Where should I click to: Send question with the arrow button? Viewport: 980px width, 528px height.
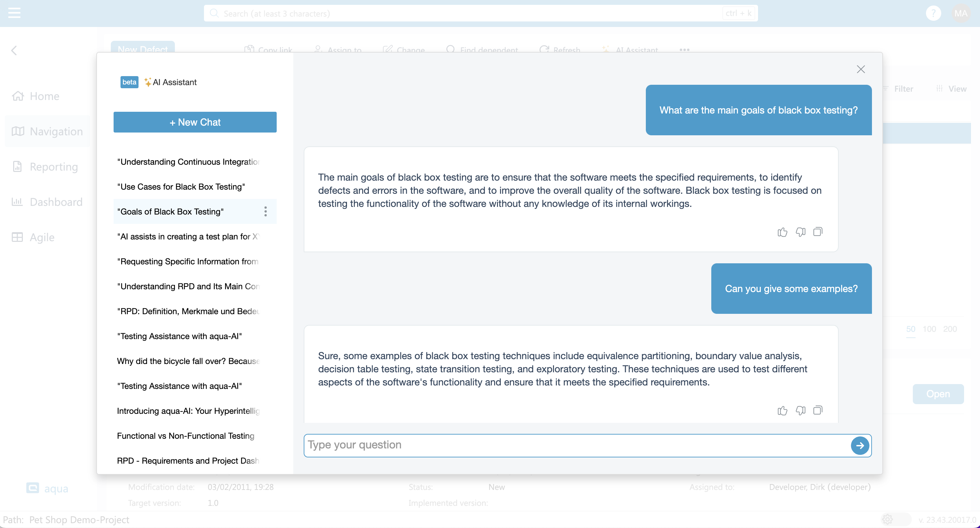pyautogui.click(x=860, y=446)
